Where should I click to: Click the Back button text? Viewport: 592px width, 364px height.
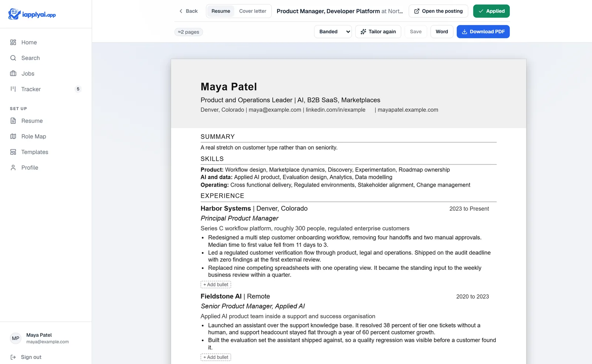point(192,11)
